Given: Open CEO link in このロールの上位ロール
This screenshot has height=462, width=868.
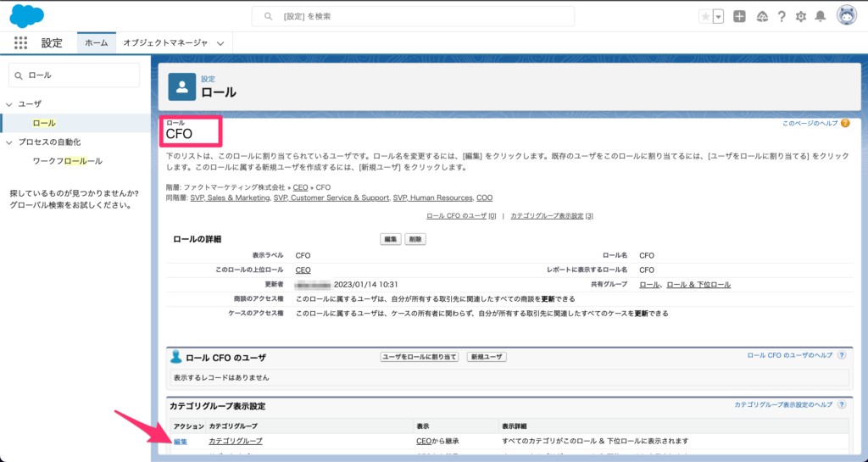Looking at the screenshot, I should click(x=303, y=270).
